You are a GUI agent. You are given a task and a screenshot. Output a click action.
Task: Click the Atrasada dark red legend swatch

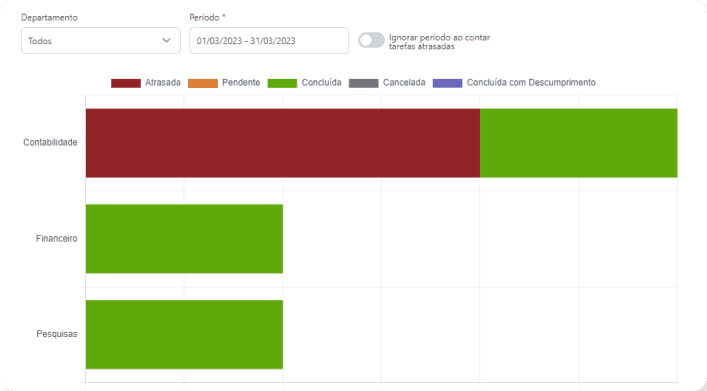click(x=126, y=83)
